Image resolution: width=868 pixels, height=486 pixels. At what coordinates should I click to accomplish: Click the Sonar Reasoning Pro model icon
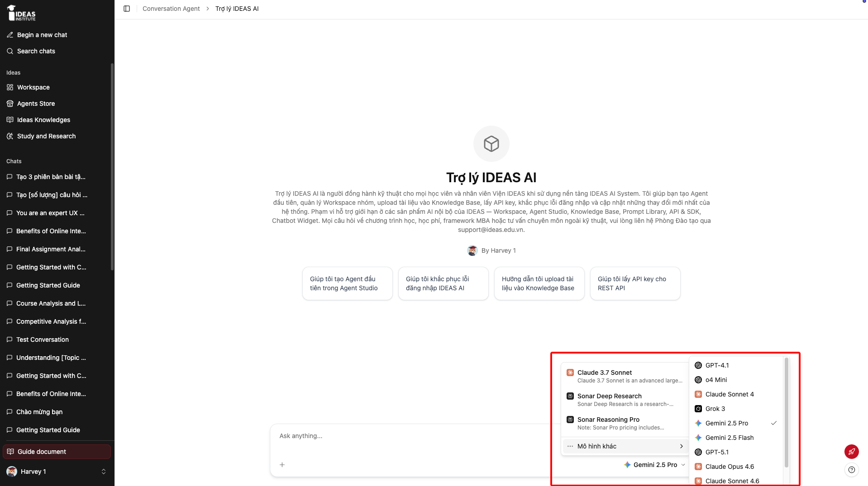coord(570,420)
